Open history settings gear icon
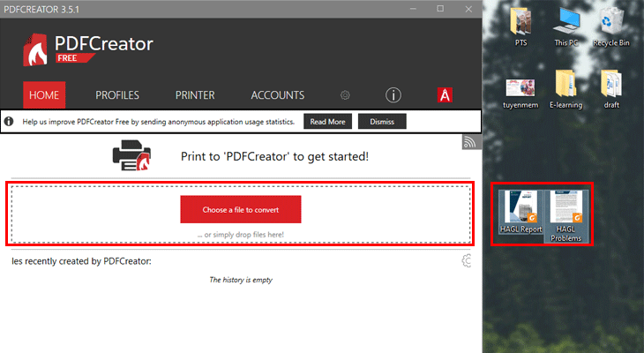The height and width of the screenshot is (353, 644). pyautogui.click(x=466, y=260)
